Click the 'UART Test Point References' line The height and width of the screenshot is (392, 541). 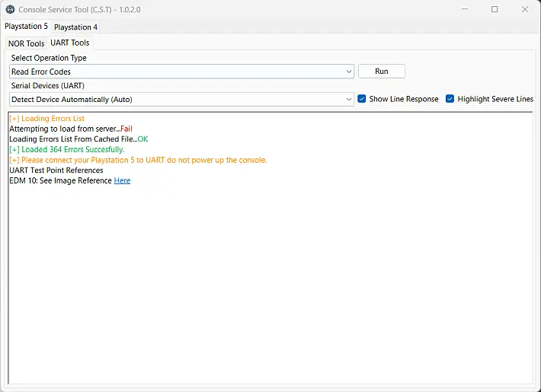[x=56, y=171]
